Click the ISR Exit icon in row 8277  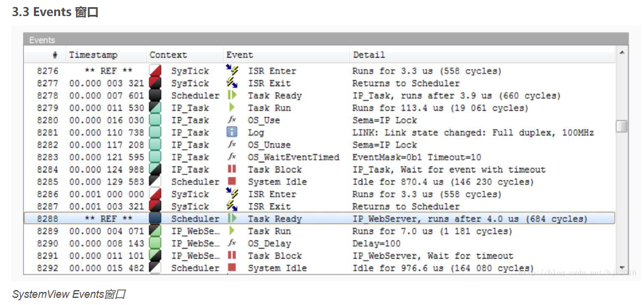point(232,83)
